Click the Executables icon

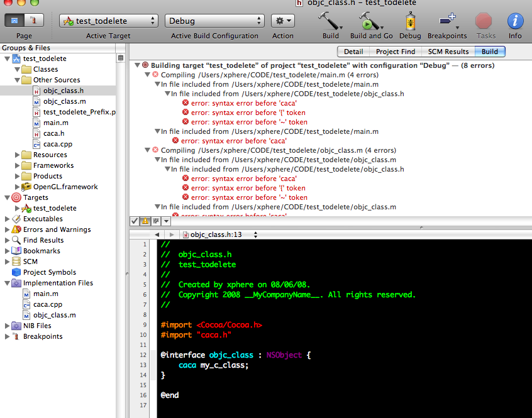coord(16,219)
